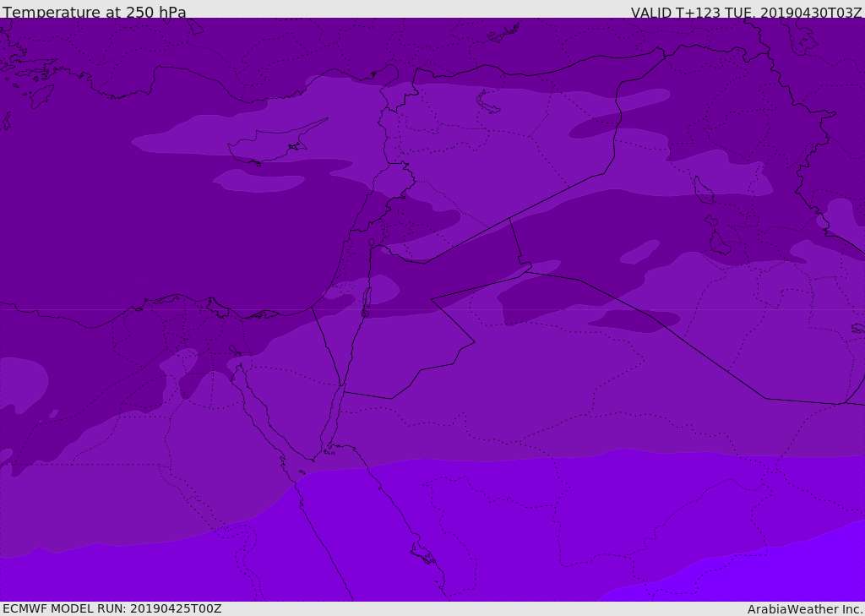Click the light purple band south of Cyprus
Screen dimensions: 865x616
coord(258,180)
